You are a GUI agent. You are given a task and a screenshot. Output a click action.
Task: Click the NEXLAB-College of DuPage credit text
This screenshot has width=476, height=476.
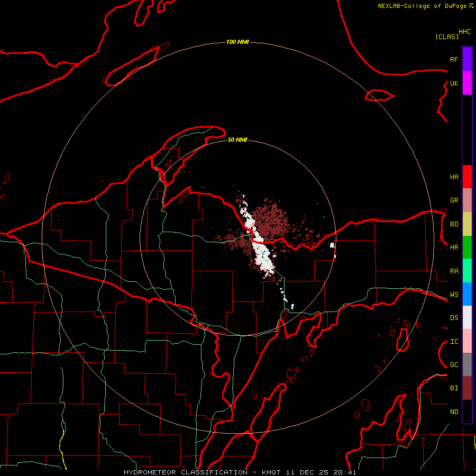[425, 6]
